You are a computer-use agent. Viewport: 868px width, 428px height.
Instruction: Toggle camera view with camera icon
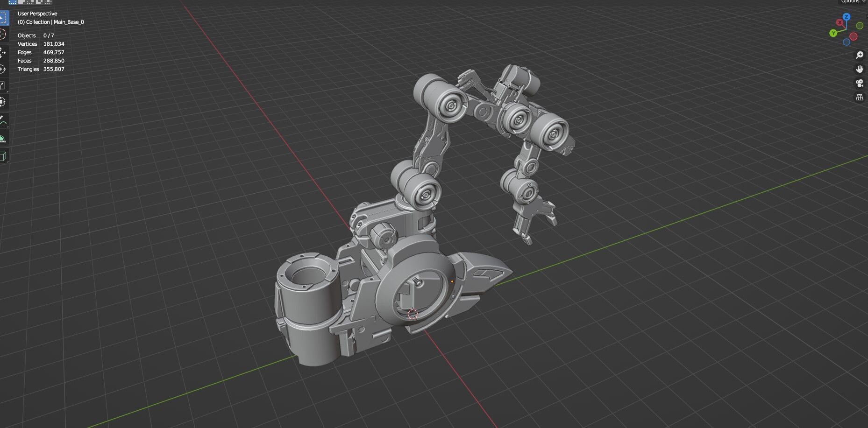(859, 84)
